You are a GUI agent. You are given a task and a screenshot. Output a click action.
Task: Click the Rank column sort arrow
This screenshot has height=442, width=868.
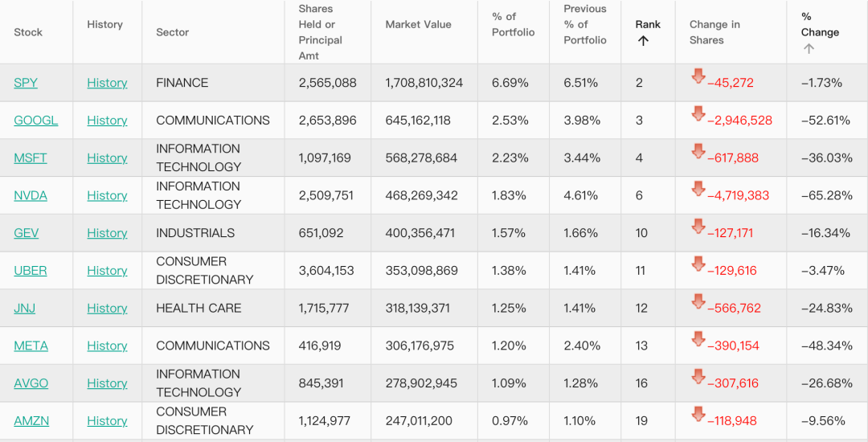[x=643, y=41]
